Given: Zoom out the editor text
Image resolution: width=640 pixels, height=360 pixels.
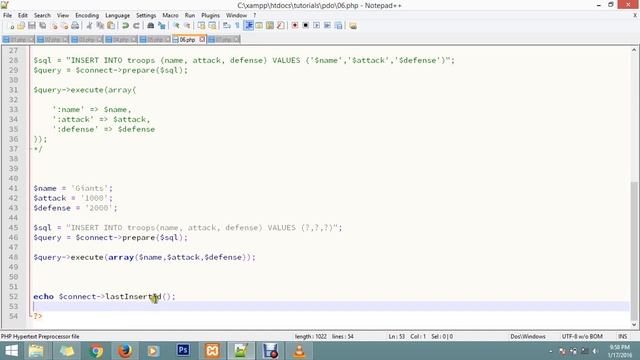Looking at the screenshot, I should coord(187,26).
